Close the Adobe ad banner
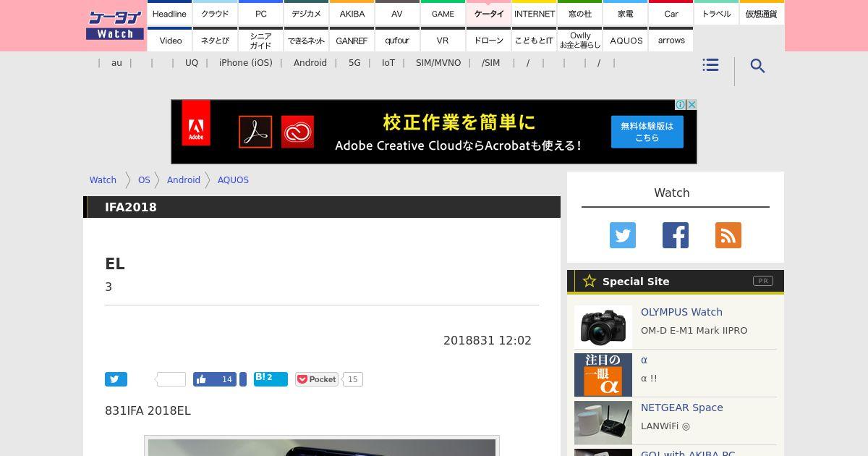The height and width of the screenshot is (456, 868). pyautogui.click(x=692, y=105)
